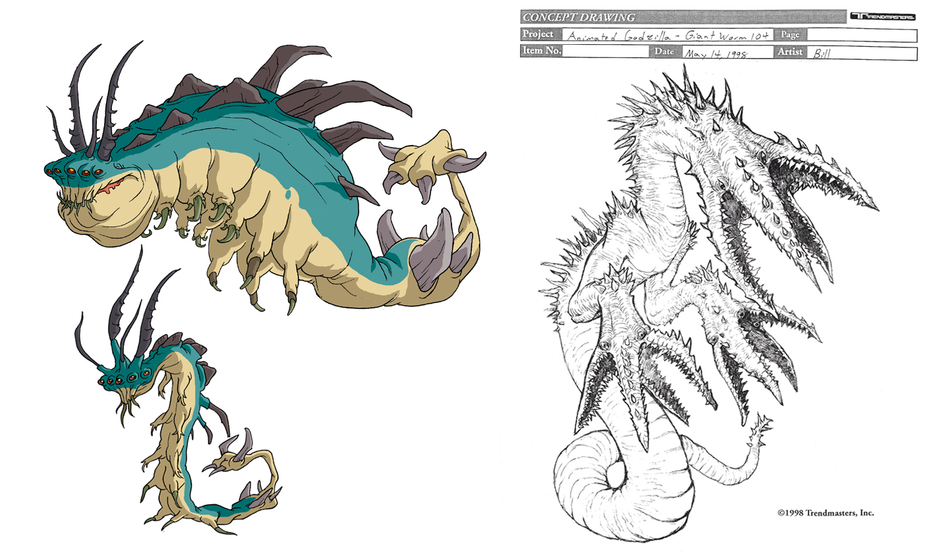Click the handwritten artist name "Bill"

pyautogui.click(x=822, y=53)
